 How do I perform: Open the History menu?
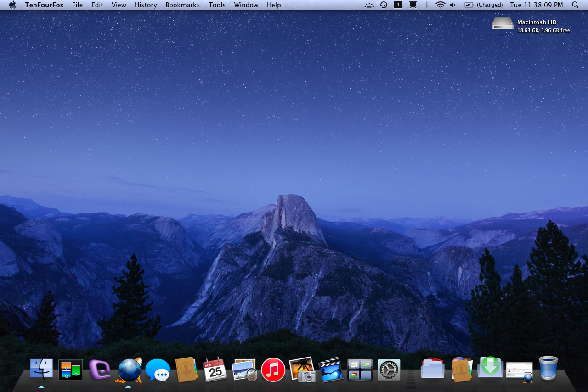pos(146,5)
